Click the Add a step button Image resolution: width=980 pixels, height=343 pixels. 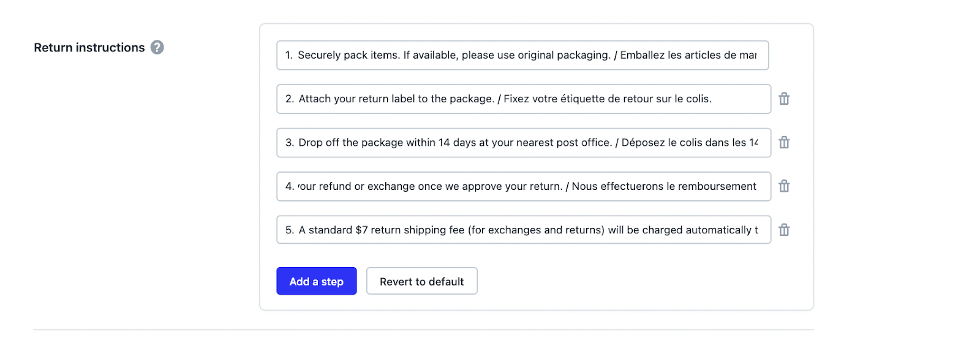point(316,281)
